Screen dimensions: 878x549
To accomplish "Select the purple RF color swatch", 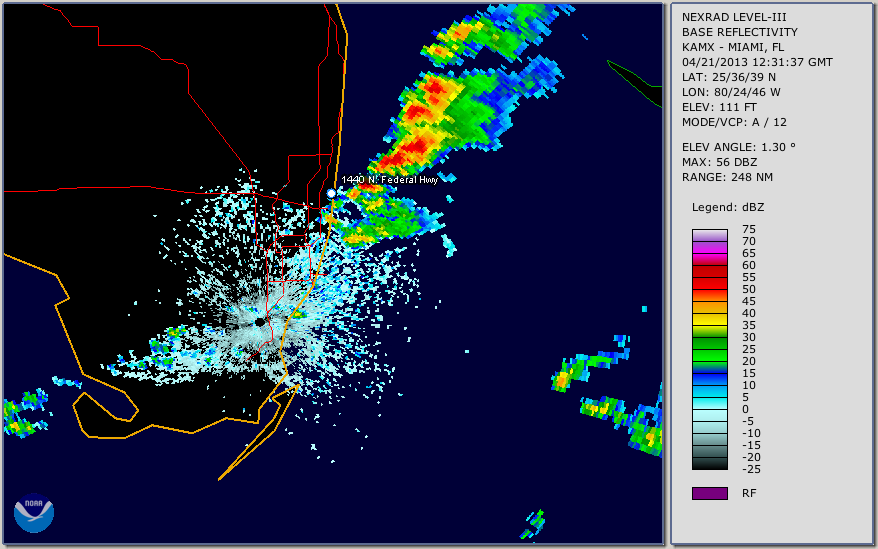I will [709, 493].
